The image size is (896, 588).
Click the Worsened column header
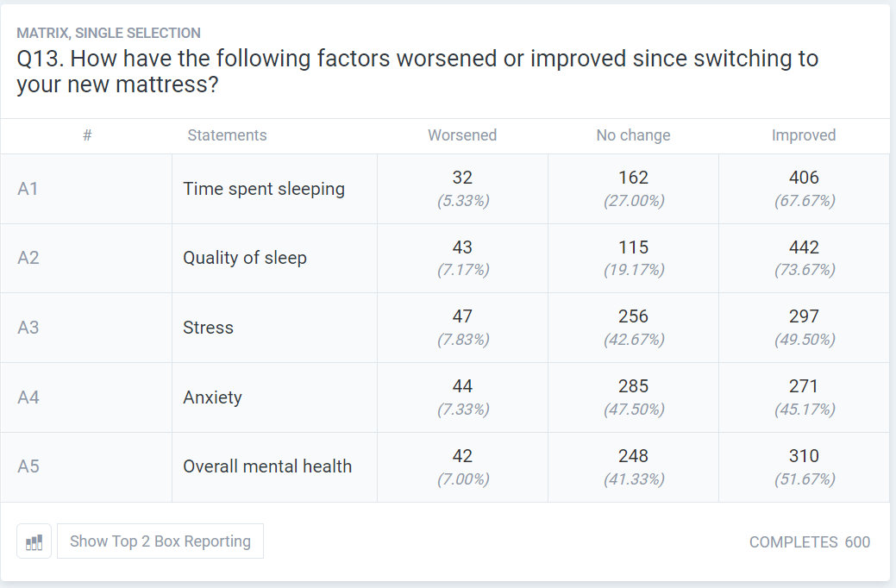point(462,135)
